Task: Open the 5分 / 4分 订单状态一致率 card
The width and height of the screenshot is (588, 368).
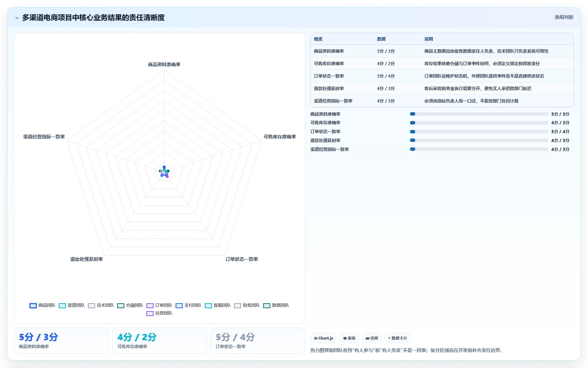Action: [x=258, y=341]
